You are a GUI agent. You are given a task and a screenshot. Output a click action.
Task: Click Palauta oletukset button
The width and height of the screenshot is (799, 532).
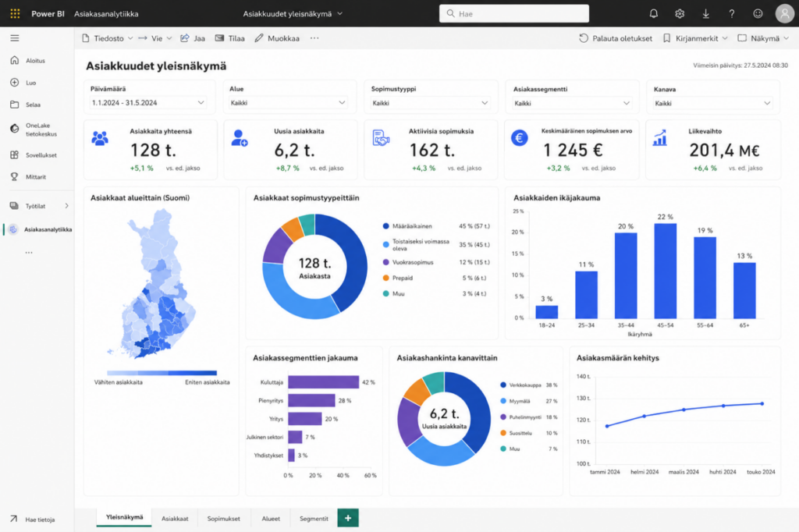coord(616,38)
